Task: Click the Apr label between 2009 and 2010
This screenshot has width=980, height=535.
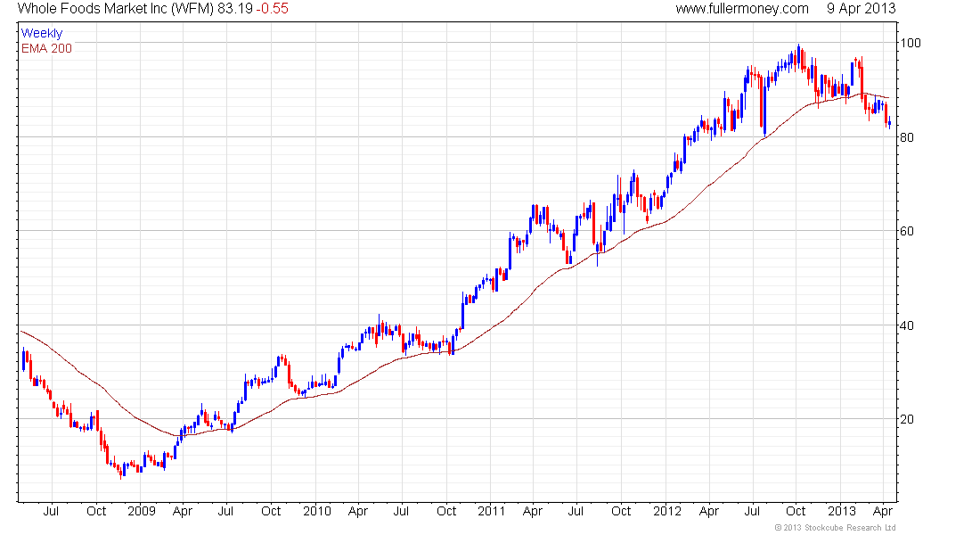Action: 183,512
